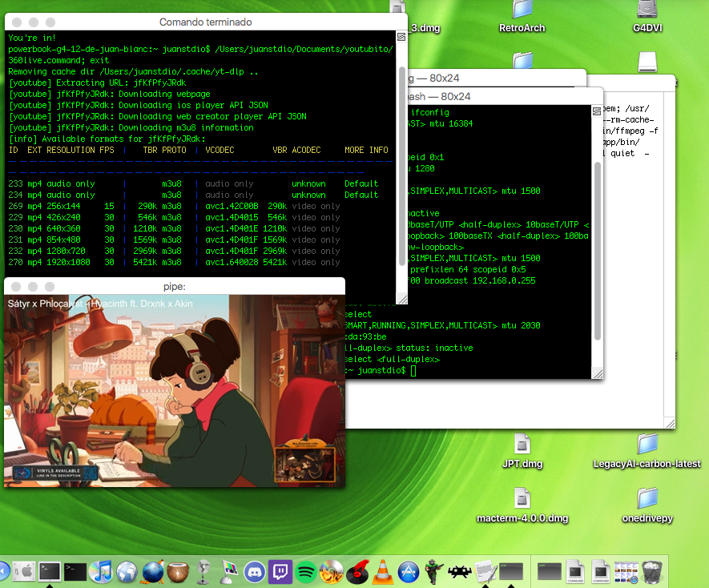Click the 'ifconfig' command text
This screenshot has height=588, width=709.
[429, 112]
